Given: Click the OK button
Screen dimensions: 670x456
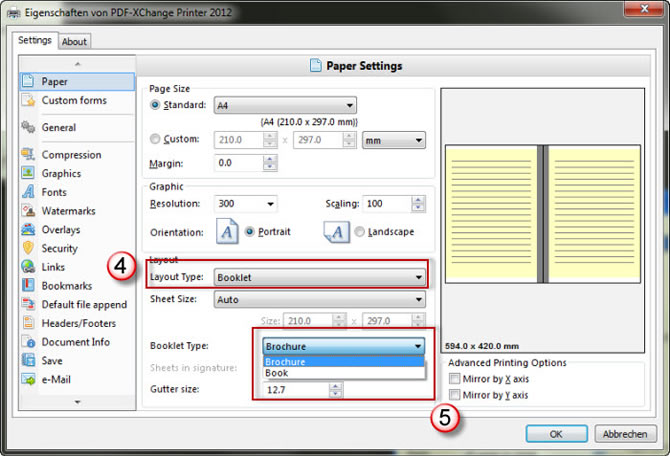Looking at the screenshot, I should [556, 434].
